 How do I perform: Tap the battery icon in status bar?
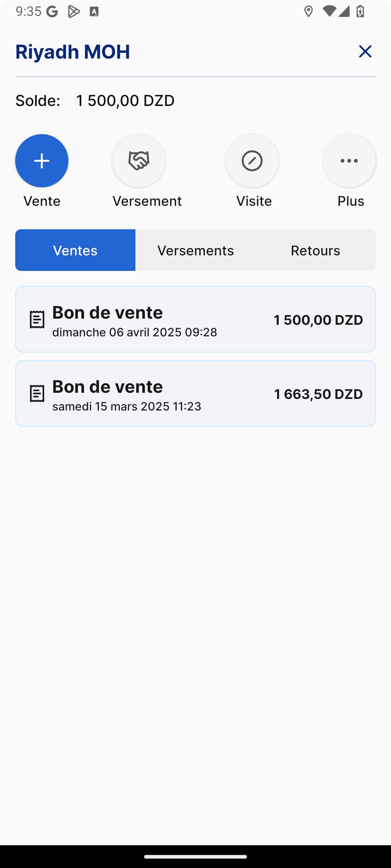360,12
